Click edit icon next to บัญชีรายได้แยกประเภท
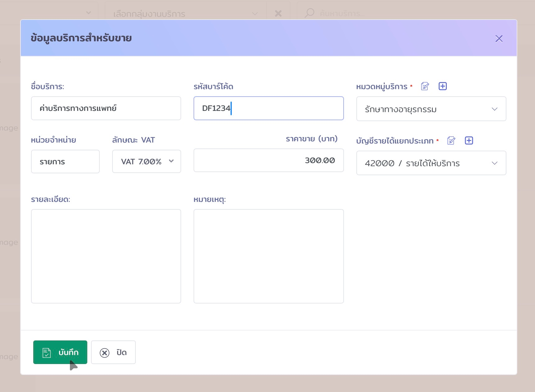Image resolution: width=535 pixels, height=392 pixels. coord(451,141)
